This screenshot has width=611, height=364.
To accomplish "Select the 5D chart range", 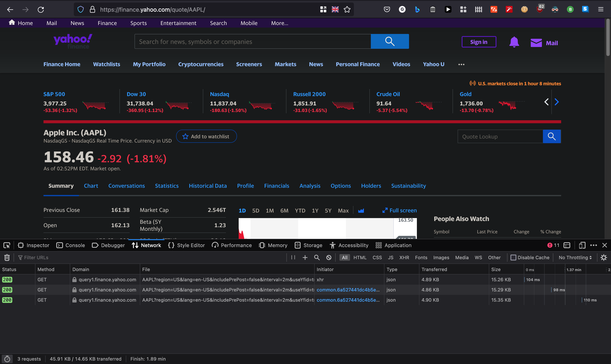I will click(x=256, y=210).
